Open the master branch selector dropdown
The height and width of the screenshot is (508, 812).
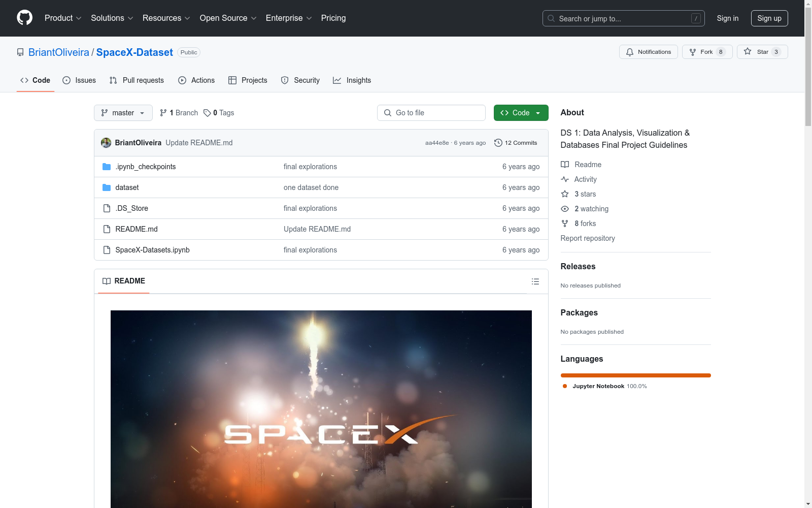coord(123,113)
